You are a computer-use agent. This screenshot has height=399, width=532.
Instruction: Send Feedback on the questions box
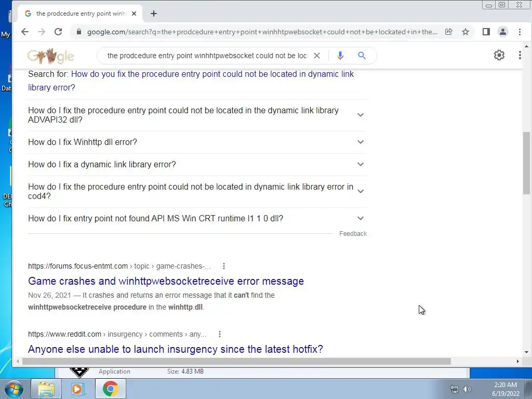point(353,234)
